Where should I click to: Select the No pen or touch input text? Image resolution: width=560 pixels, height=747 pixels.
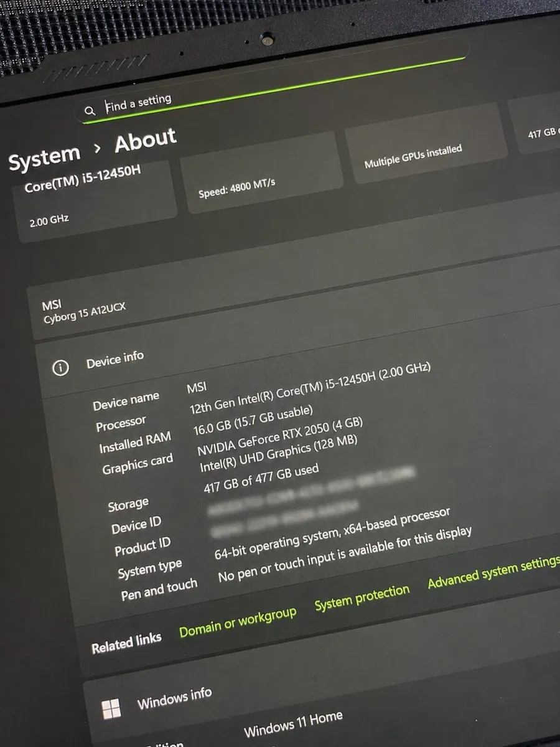[345, 553]
